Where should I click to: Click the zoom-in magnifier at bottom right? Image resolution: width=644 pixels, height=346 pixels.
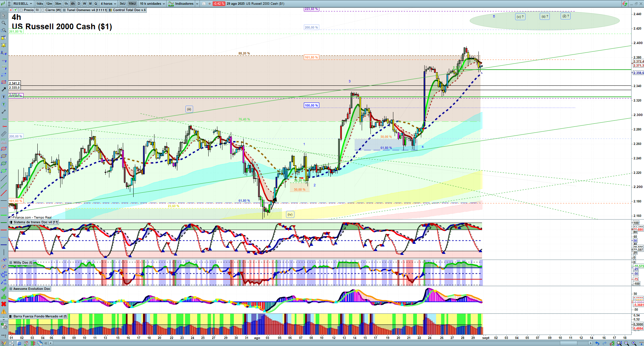pos(634,343)
